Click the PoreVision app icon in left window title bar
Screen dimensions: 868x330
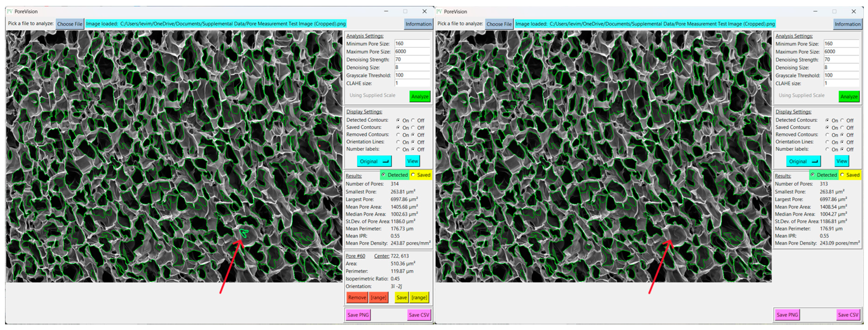pyautogui.click(x=9, y=12)
